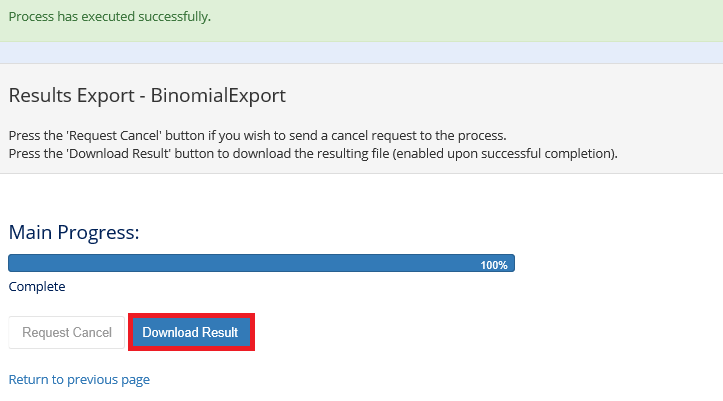
Task: Click the light blue strip under the success banner
Action: (x=361, y=52)
